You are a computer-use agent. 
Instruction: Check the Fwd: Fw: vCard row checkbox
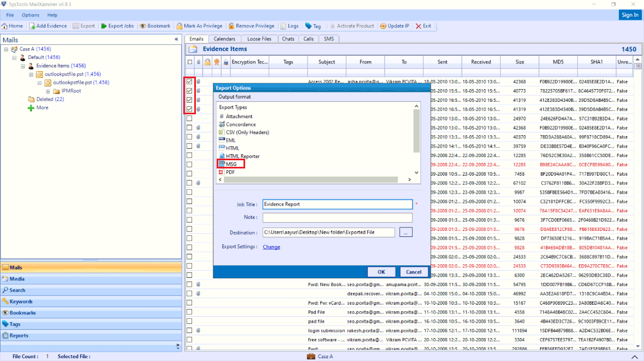point(189,302)
